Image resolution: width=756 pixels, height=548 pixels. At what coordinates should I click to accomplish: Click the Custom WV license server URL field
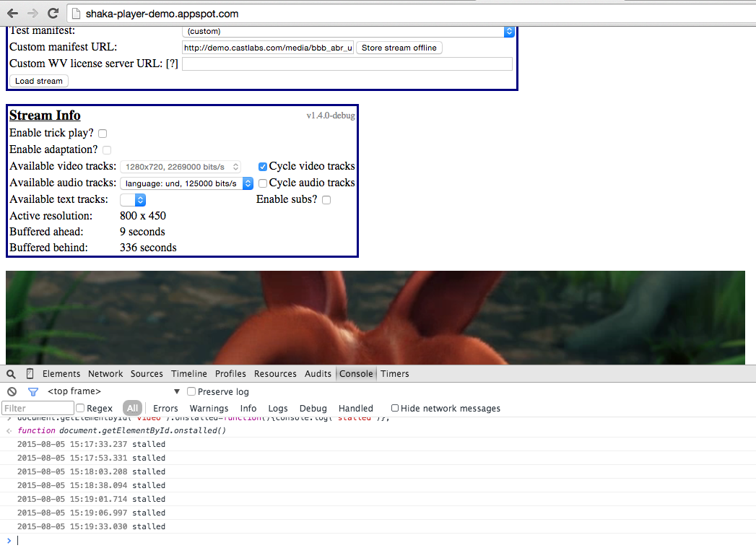pos(347,64)
